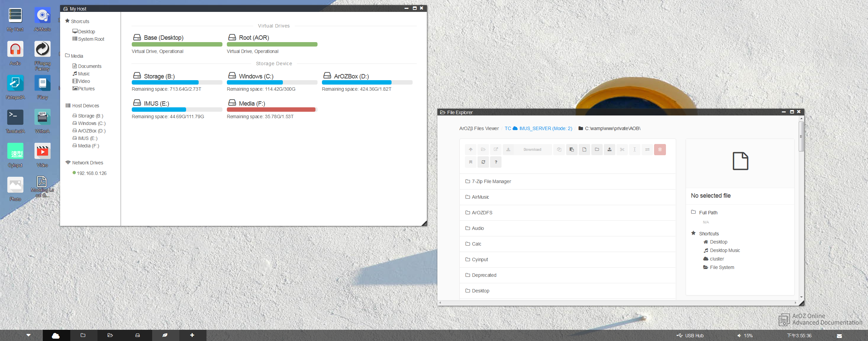Select System Root in shortcuts sidebar
Screen dimensions: 868x341
pyautogui.click(x=91, y=39)
